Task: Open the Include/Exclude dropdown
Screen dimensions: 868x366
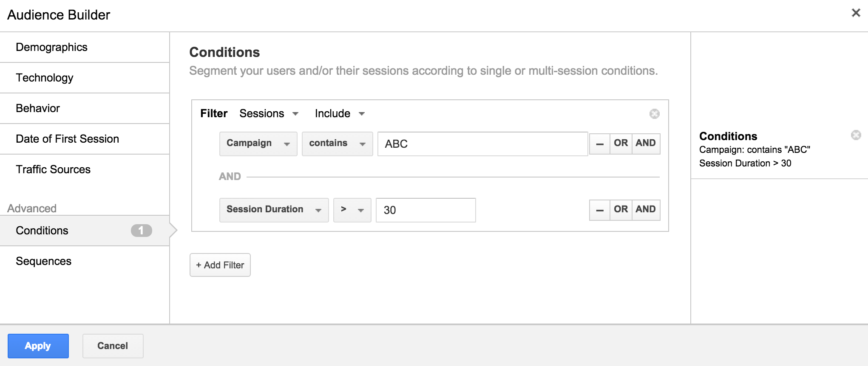Action: [340, 113]
